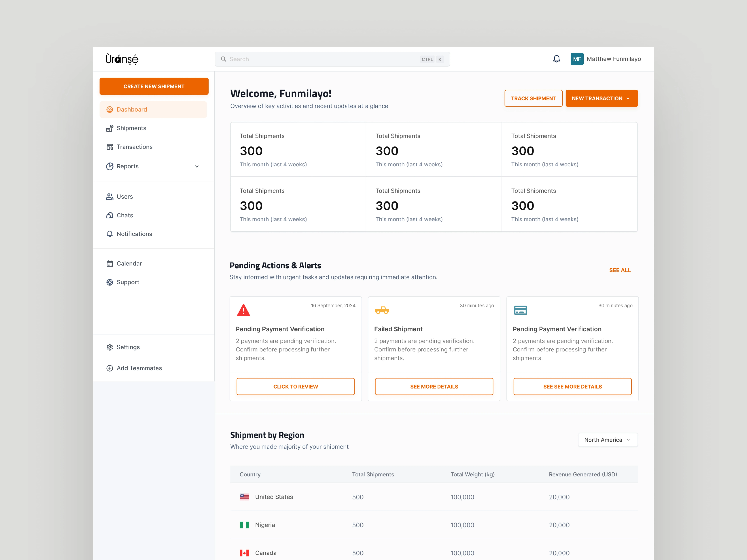This screenshot has height=560, width=747.
Task: Click the search magnifier icon
Action: [x=224, y=59]
